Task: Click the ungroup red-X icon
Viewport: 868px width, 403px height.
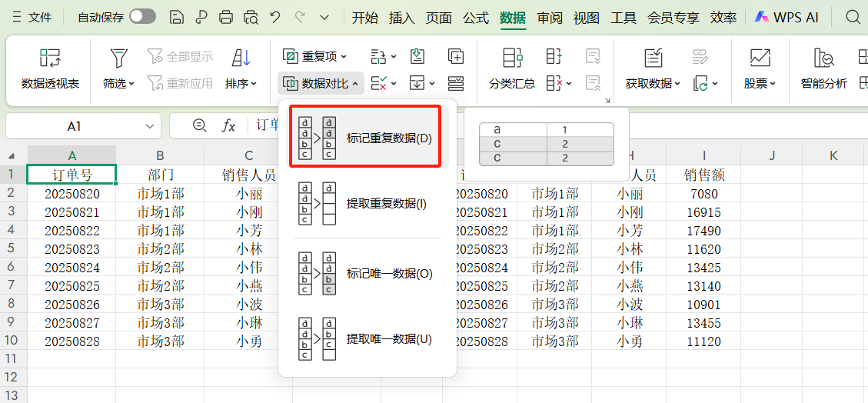Action: coord(554,84)
